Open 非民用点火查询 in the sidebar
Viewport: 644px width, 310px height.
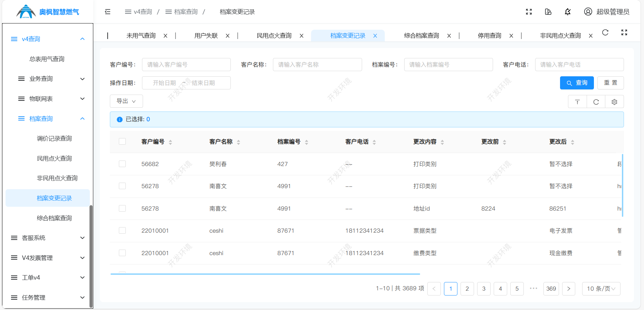pos(57,178)
